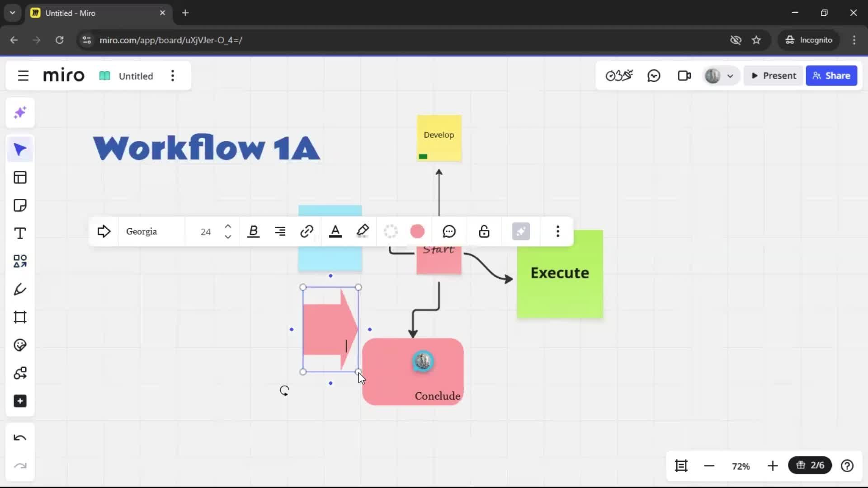This screenshot has height=488, width=868.
Task: Open the board icon next to Untitled
Action: click(104, 75)
